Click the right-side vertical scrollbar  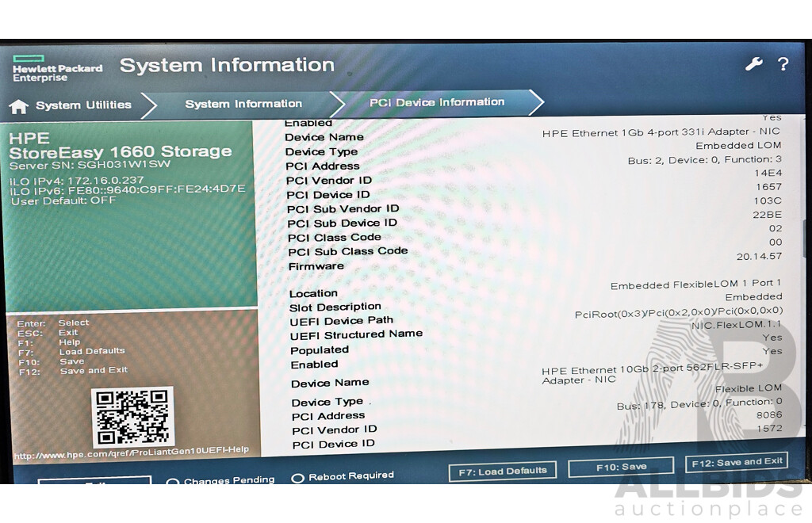803,238
